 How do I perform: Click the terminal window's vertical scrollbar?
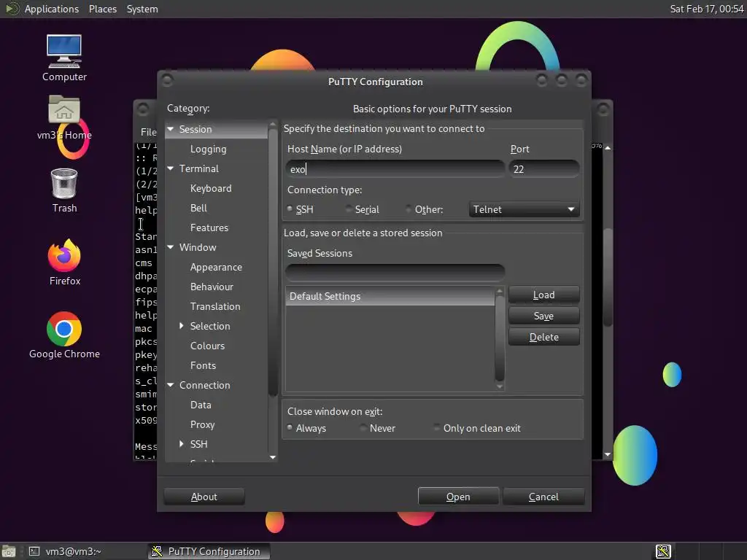(608, 276)
